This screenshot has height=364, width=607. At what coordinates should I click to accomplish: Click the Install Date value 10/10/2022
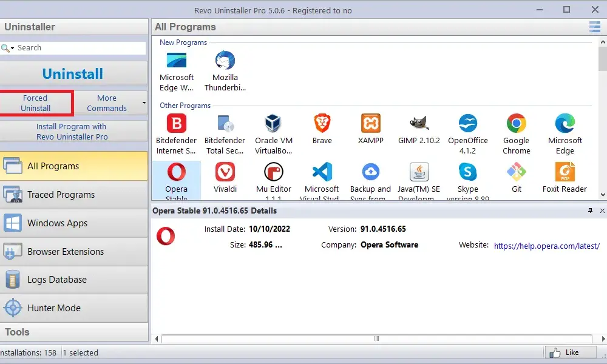(270, 229)
